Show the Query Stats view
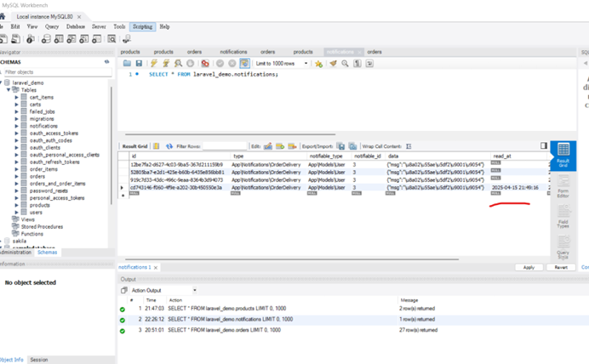Image resolution: width=589 pixels, height=364 pixels. tap(563, 247)
